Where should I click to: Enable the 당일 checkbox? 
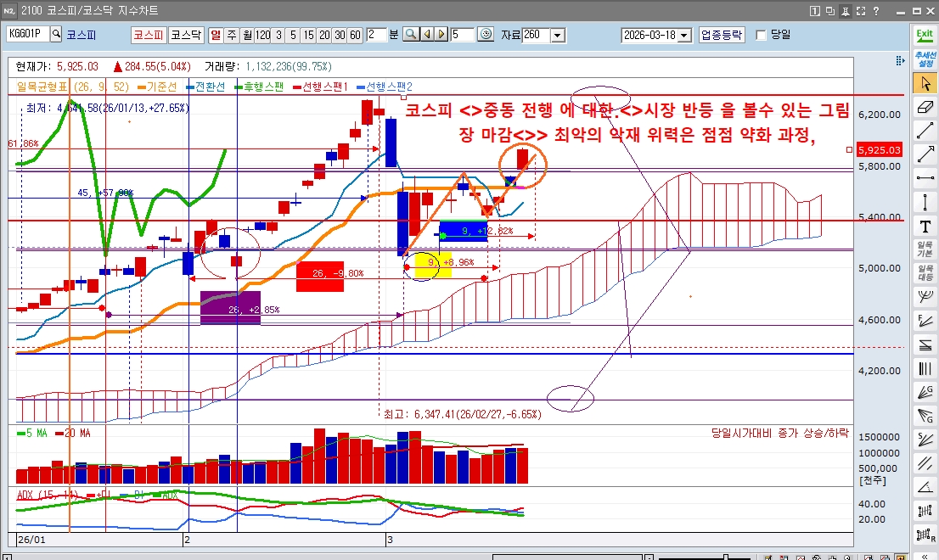[761, 35]
